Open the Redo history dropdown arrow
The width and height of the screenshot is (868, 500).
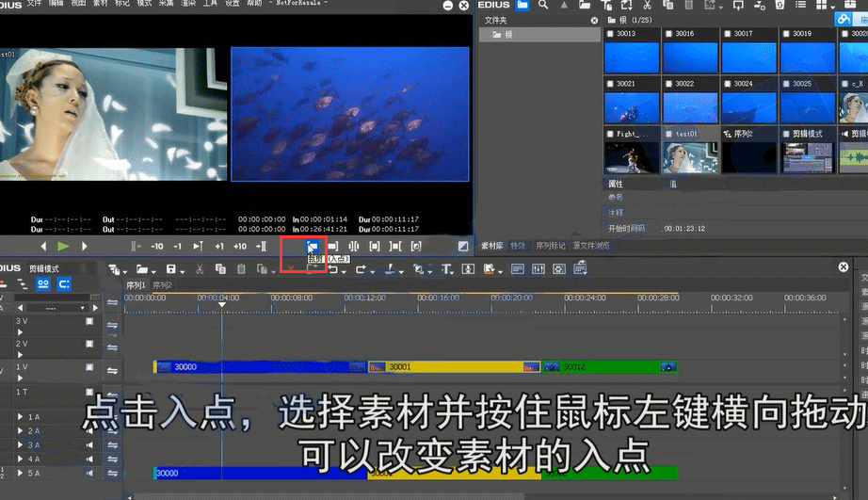pos(372,271)
